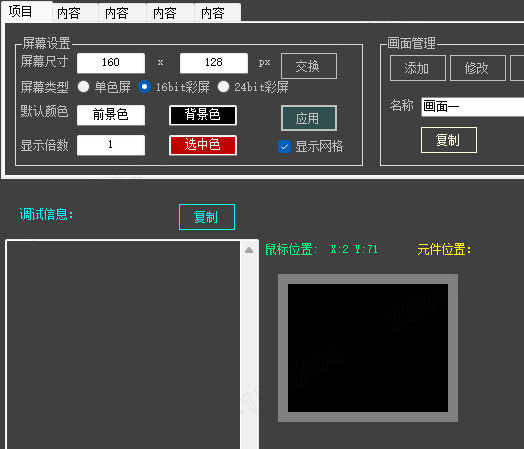Click the 交换 swap button
Viewport: 524px width, 449px height.
(309, 66)
